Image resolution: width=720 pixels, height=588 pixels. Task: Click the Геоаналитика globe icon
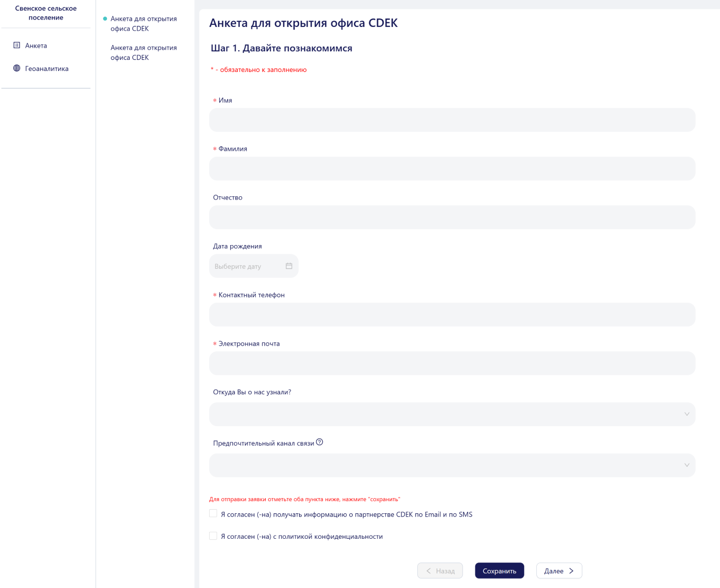point(16,68)
